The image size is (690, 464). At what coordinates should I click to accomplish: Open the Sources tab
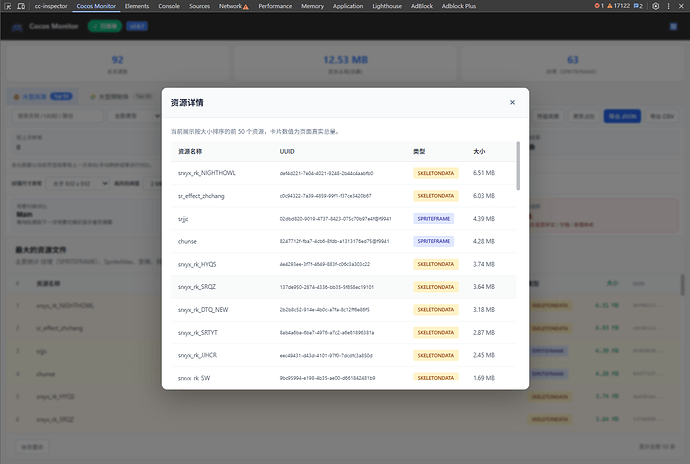point(199,6)
